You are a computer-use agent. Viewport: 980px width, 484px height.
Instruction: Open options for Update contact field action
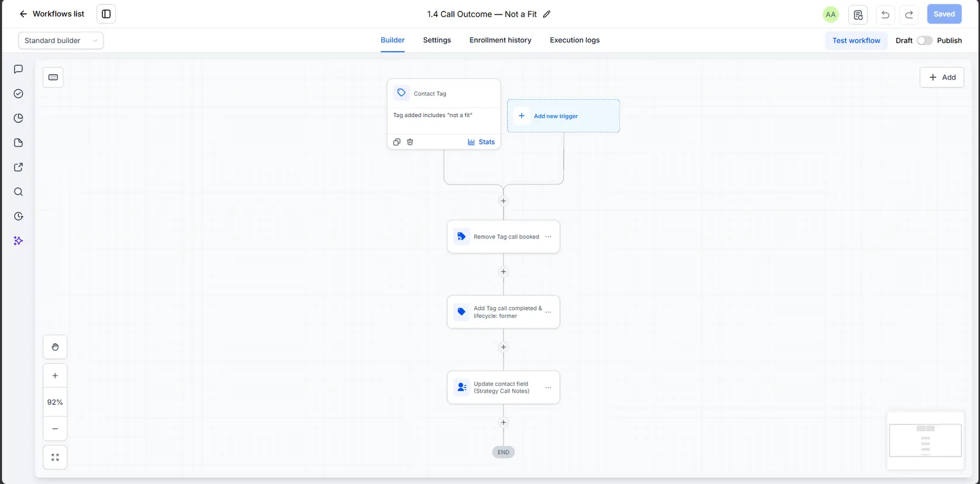(548, 387)
